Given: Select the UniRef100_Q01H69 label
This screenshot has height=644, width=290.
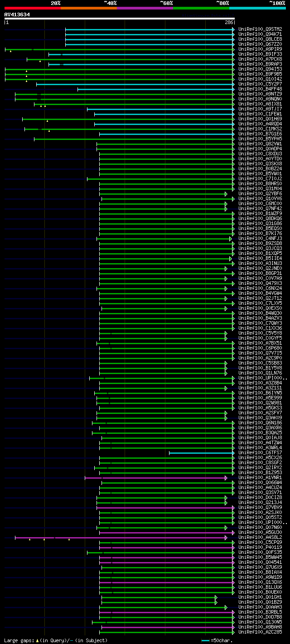Looking at the screenshot, I should 260,119.
